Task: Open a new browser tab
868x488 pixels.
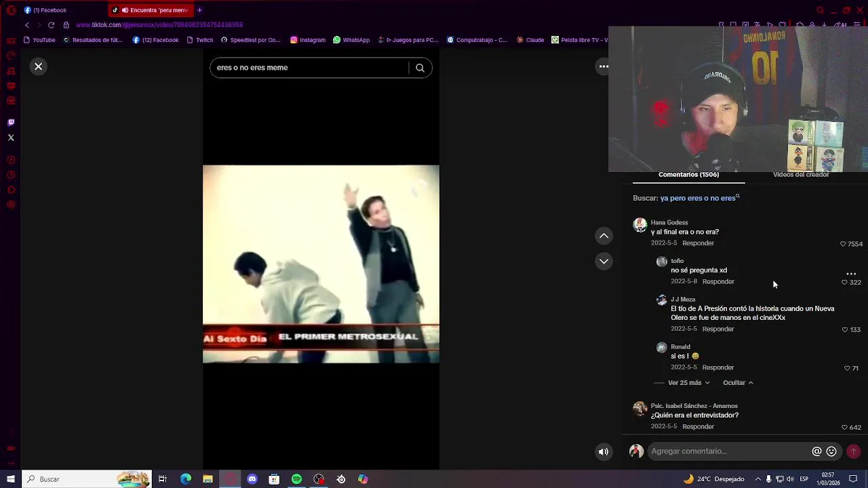Action: coord(199,10)
